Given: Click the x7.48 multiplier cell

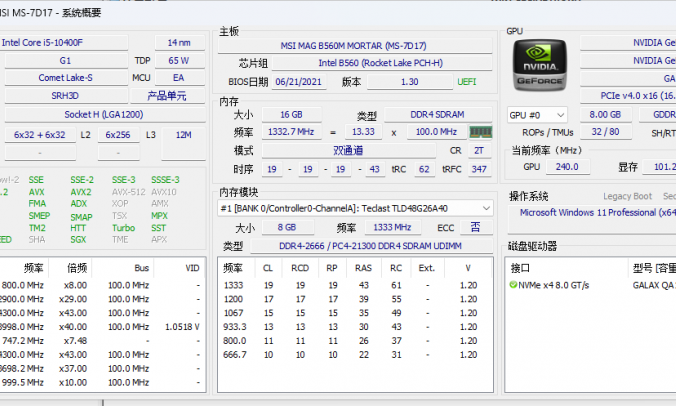Looking at the screenshot, I should (75, 341).
